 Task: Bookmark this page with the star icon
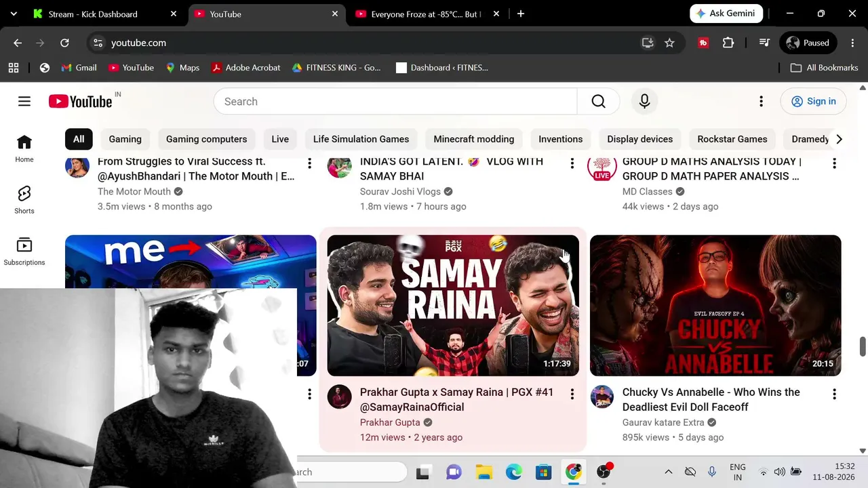coord(669,43)
